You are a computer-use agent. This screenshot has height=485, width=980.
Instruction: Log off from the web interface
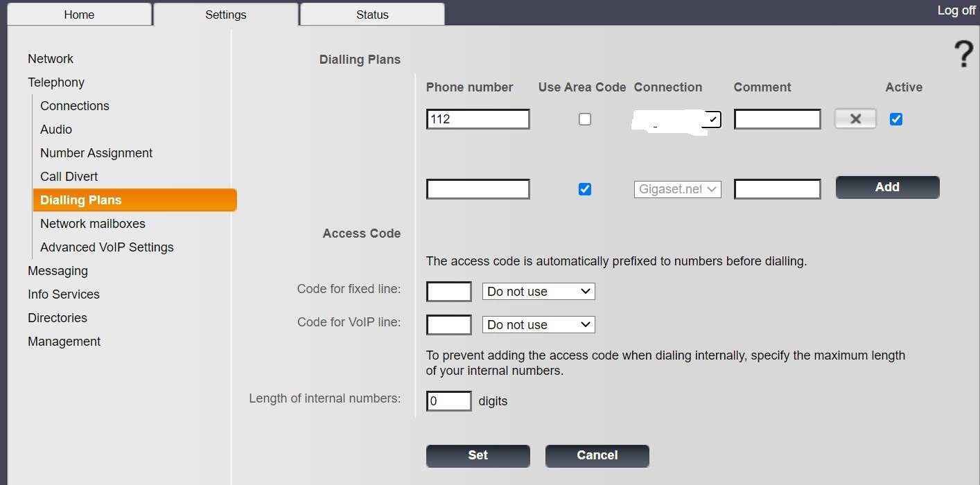point(956,10)
